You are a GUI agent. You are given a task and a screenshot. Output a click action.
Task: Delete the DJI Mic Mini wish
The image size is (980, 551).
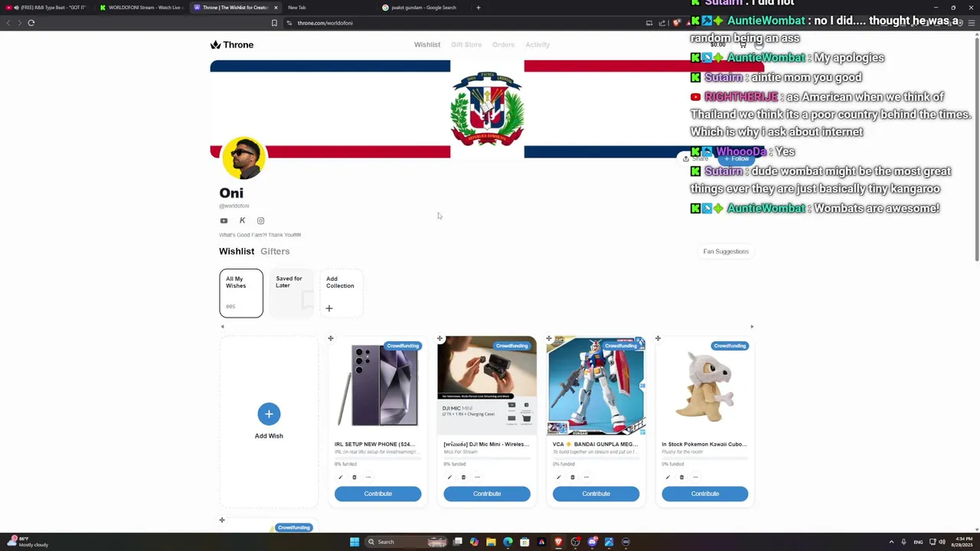(463, 477)
